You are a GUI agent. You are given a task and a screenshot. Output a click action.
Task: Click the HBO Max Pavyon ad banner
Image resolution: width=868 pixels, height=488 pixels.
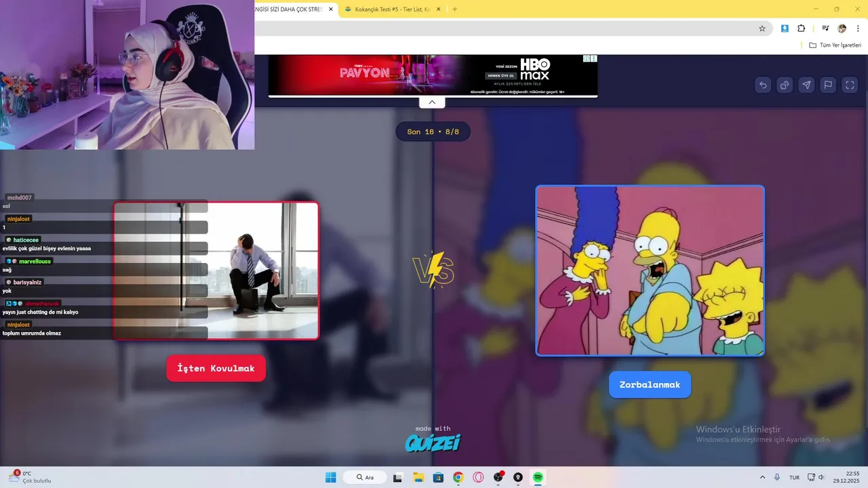click(433, 75)
